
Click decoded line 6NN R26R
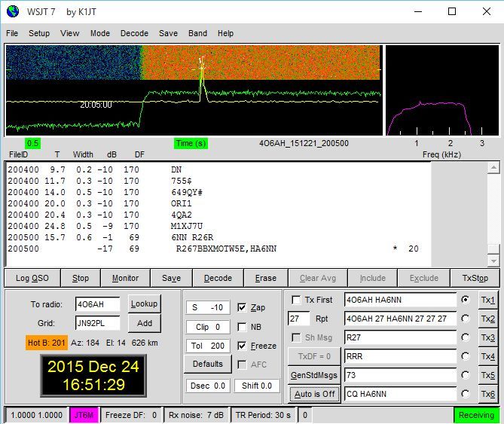coord(192,238)
